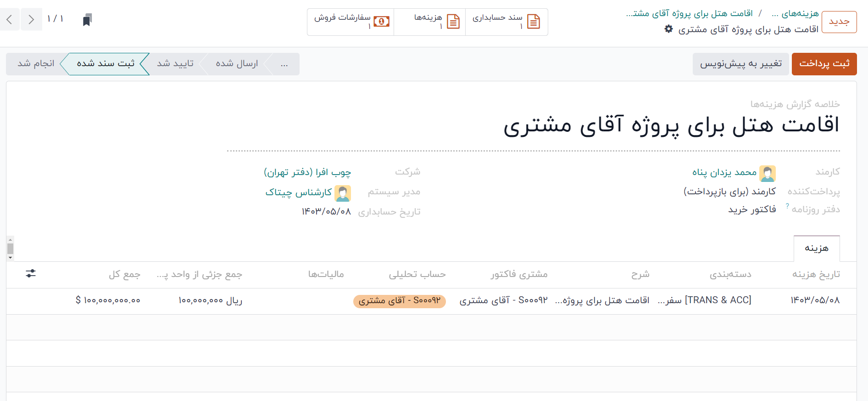868x401 pixels.
Task: Open the gear settings icon next to the title
Action: (668, 29)
